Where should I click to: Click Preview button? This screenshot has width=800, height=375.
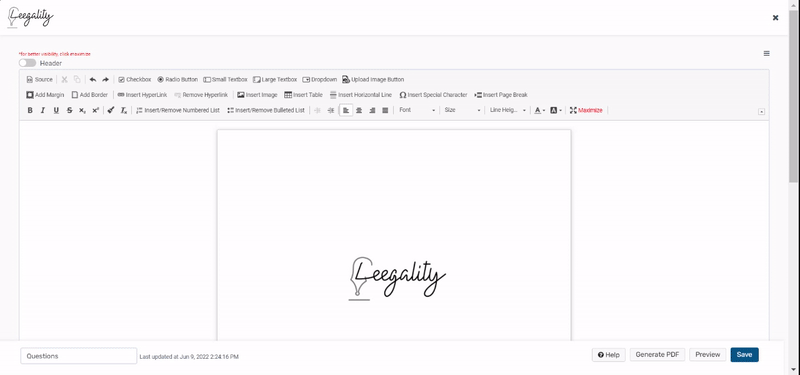click(708, 355)
